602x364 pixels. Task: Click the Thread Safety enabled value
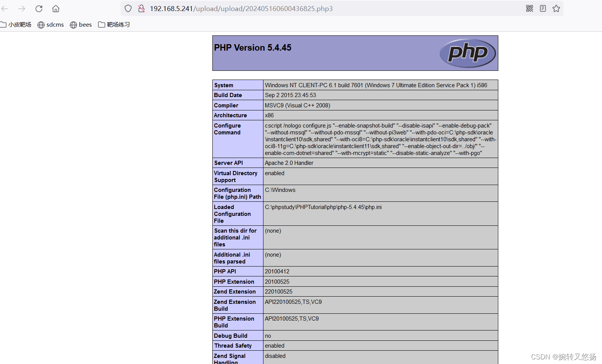275,346
